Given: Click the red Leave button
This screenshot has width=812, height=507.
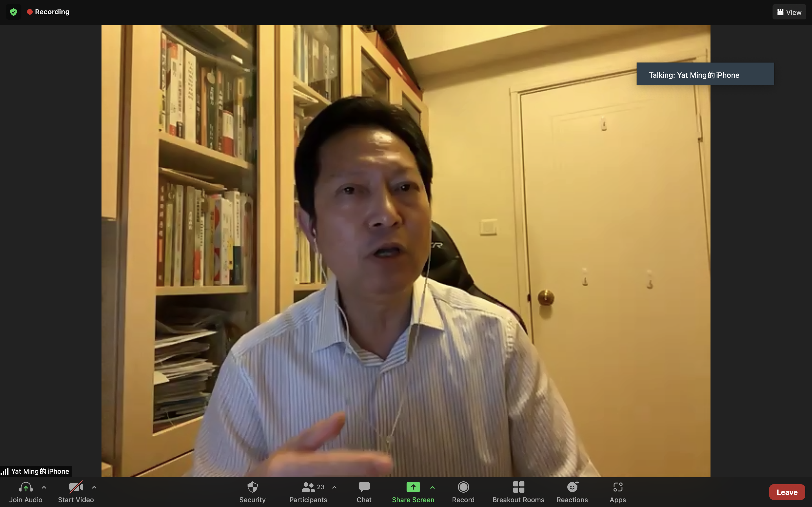Looking at the screenshot, I should coord(787,492).
